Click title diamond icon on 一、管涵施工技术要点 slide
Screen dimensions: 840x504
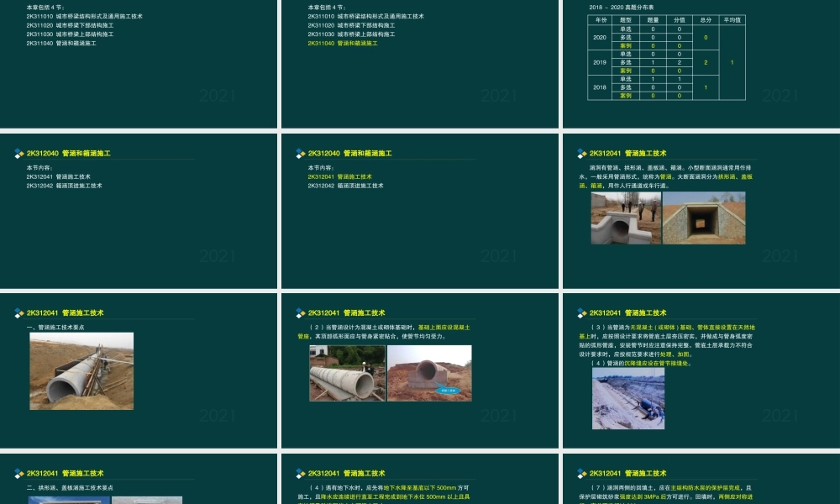19,313
